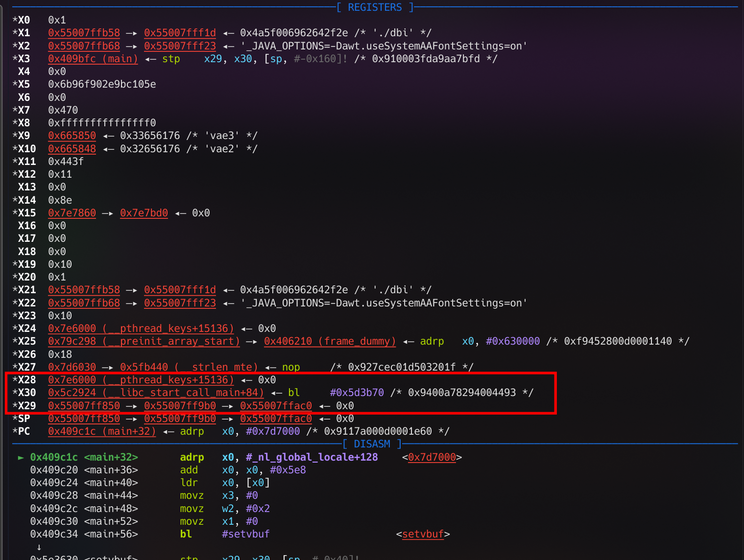Screen dimensions: 744x560
Task: Select X19 value 0x10
Action: [x=60, y=264]
